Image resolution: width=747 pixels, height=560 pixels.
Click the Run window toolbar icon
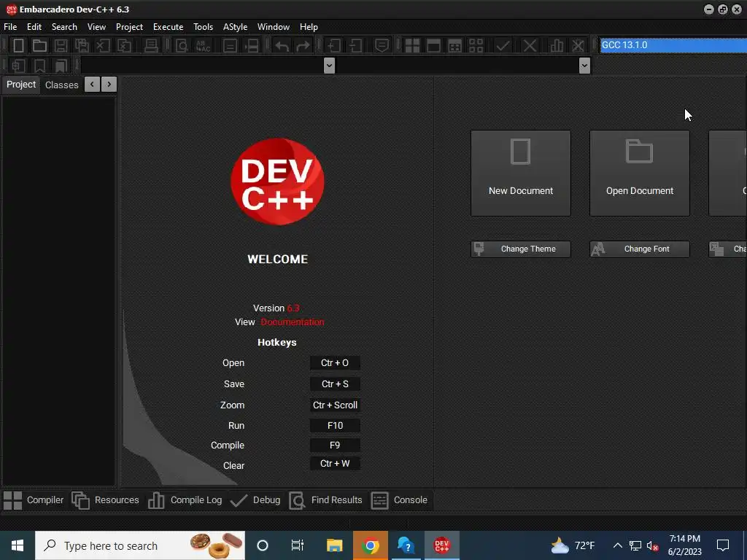pyautogui.click(x=433, y=46)
